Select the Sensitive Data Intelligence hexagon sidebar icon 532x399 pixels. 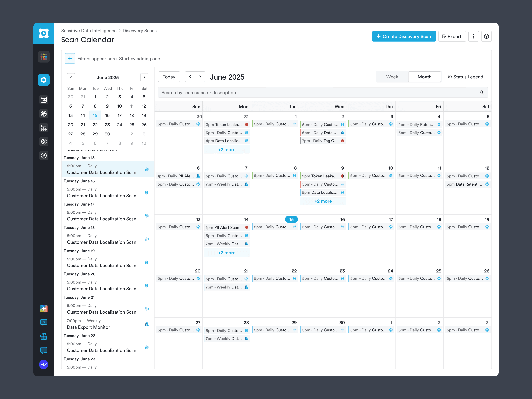coord(44,80)
